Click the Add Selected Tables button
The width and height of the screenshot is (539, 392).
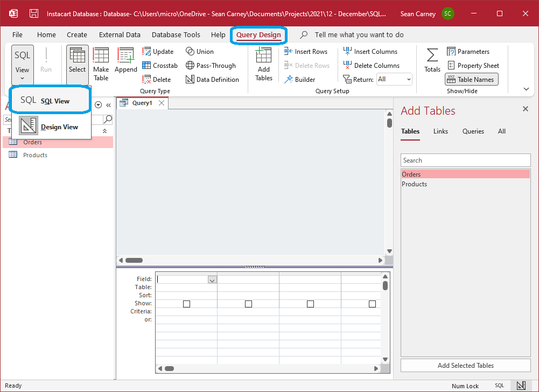[465, 365]
